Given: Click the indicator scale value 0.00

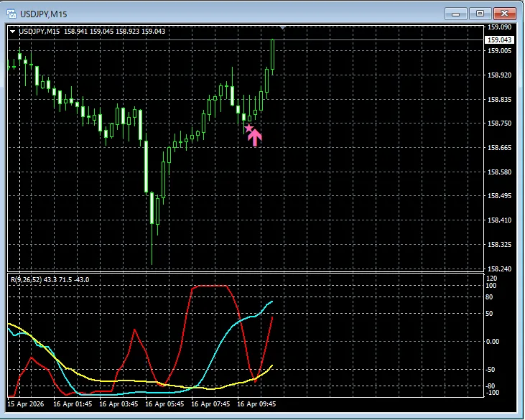Looking at the screenshot, I should [x=492, y=342].
